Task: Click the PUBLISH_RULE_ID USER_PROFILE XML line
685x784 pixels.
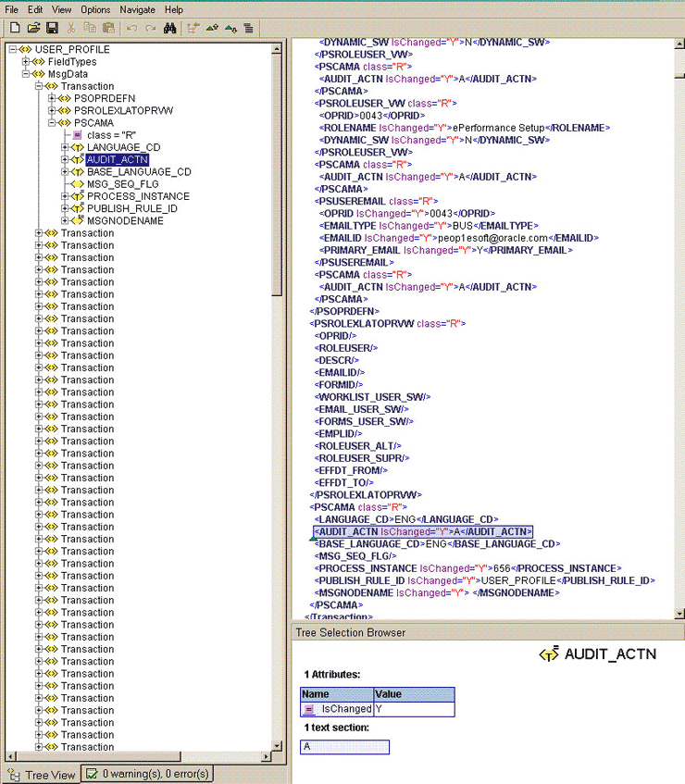Action: coord(484,580)
